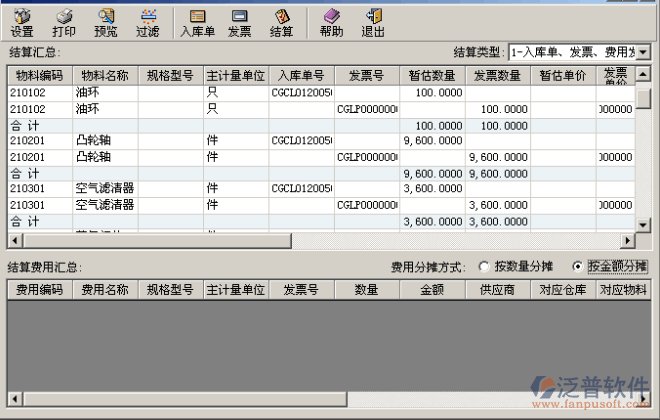Viewport: 660px width, 420px height.
Task: Click the 暂估数量 column header
Action: click(432, 76)
